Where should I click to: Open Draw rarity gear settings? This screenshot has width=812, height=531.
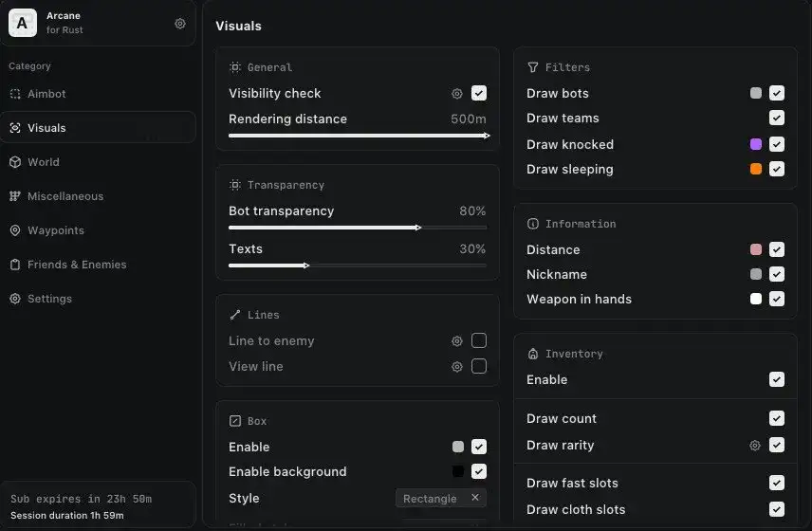(755, 446)
